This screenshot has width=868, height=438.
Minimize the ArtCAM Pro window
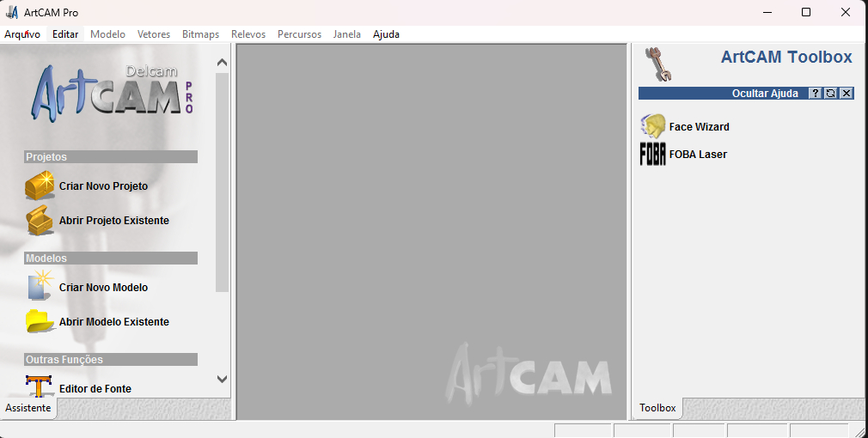(767, 12)
